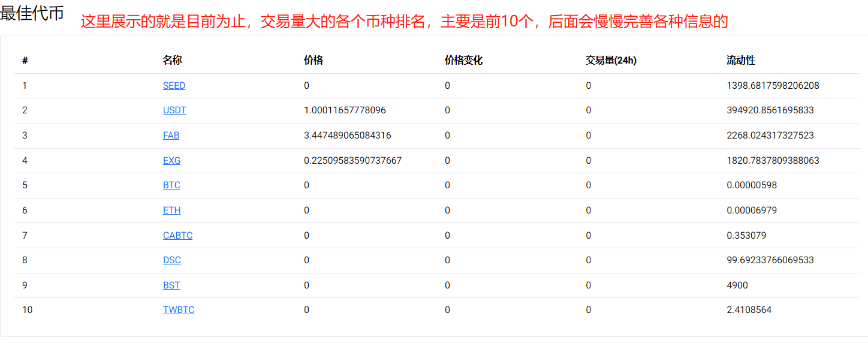Click the 价格变化 column header
868x343 pixels.
pos(463,61)
